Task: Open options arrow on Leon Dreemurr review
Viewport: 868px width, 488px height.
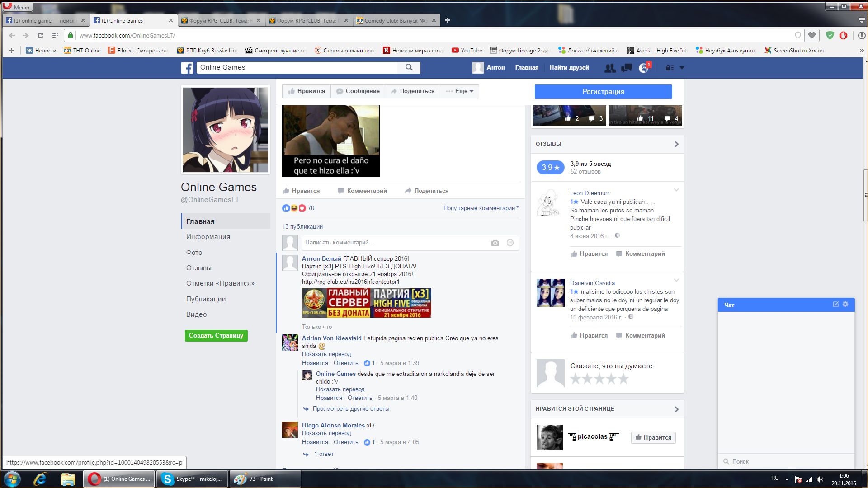Action: 676,190
